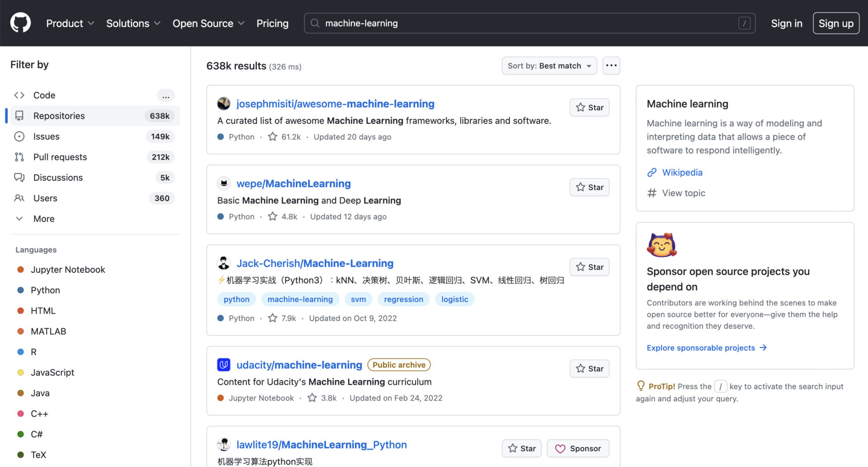Viewport: 868px width, 467px height.
Task: Switch to the Repositories filter tab
Action: [59, 116]
